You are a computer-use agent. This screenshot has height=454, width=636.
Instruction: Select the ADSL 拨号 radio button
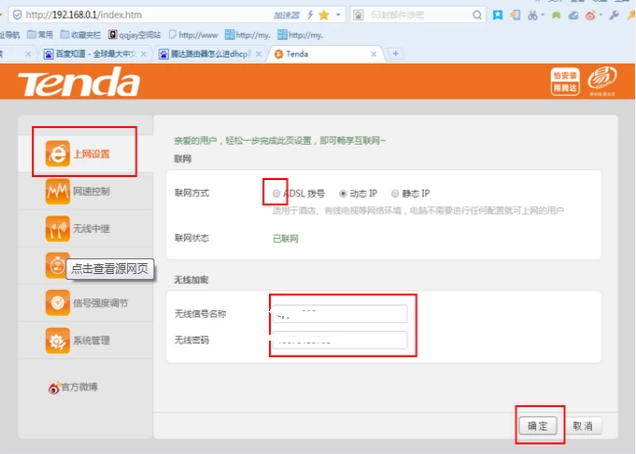(277, 193)
